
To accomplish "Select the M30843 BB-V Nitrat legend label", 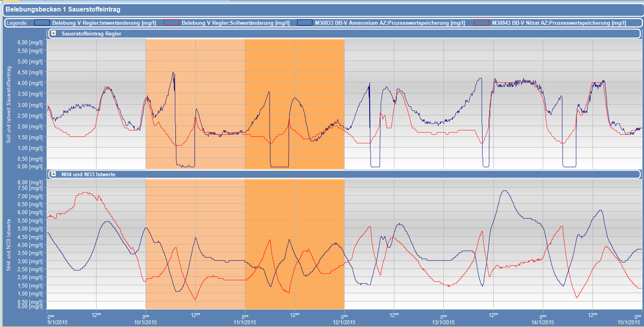I will tap(559, 23).
